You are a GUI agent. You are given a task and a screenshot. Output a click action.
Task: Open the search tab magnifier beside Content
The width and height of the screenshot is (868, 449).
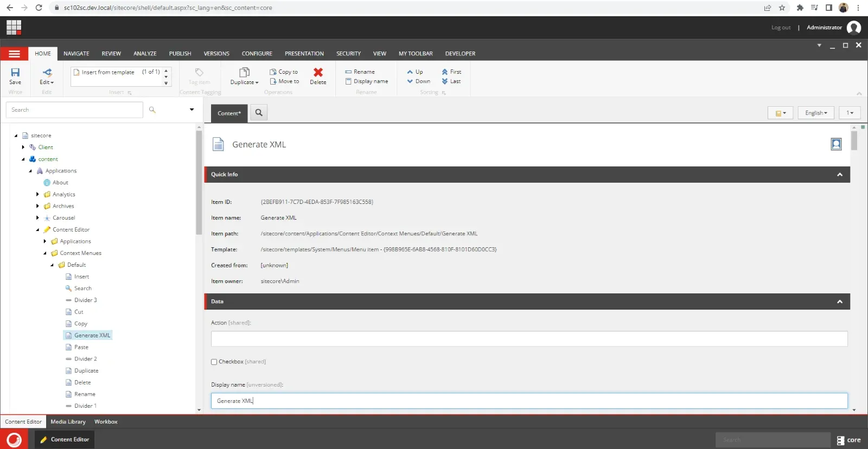click(x=259, y=113)
